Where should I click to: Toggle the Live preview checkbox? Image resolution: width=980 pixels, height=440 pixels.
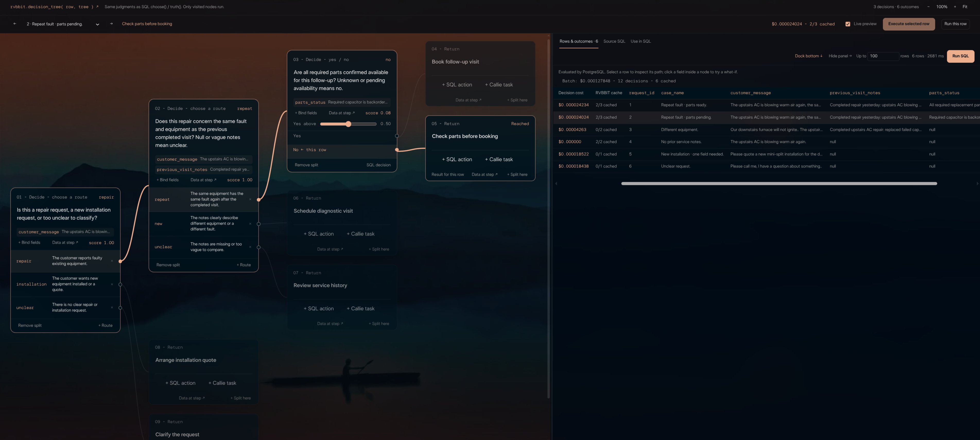tap(848, 24)
